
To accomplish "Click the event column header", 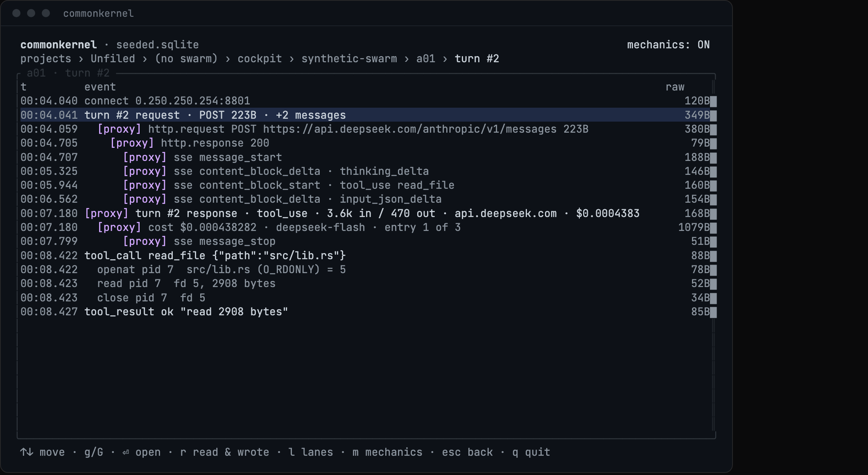I will point(100,87).
